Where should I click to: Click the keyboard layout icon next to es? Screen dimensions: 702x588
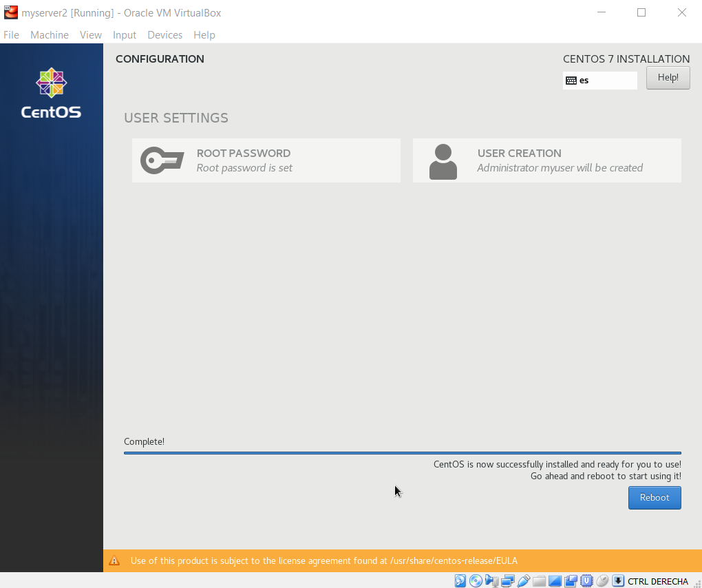(x=571, y=81)
